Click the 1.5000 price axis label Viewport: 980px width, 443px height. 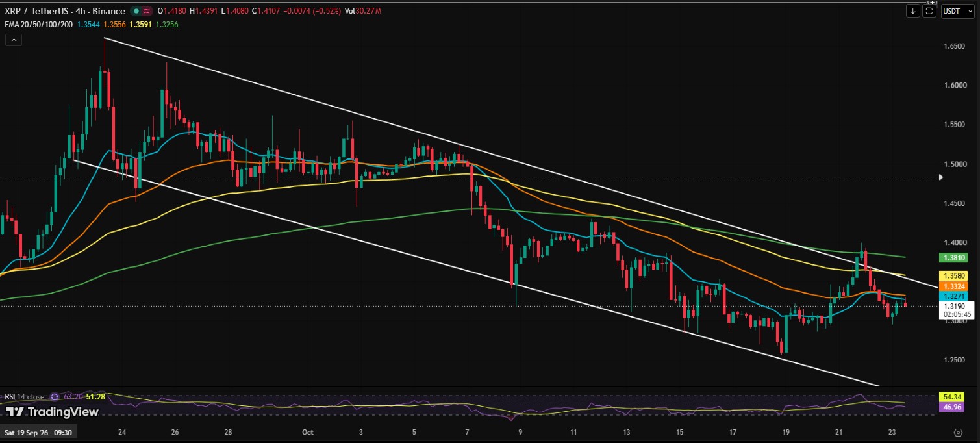[954, 164]
